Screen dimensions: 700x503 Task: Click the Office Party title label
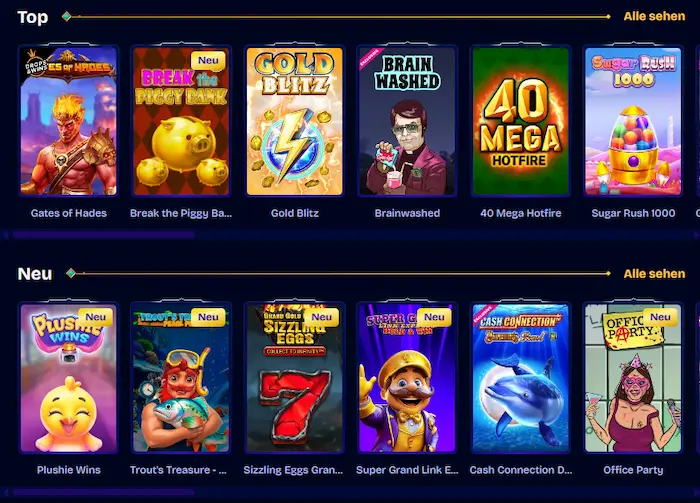(x=633, y=470)
